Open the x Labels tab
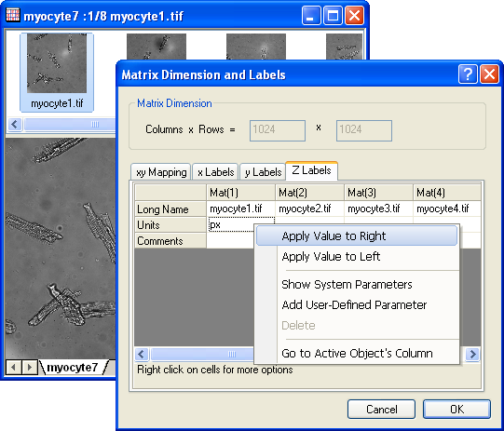The width and height of the screenshot is (504, 431). (x=215, y=172)
